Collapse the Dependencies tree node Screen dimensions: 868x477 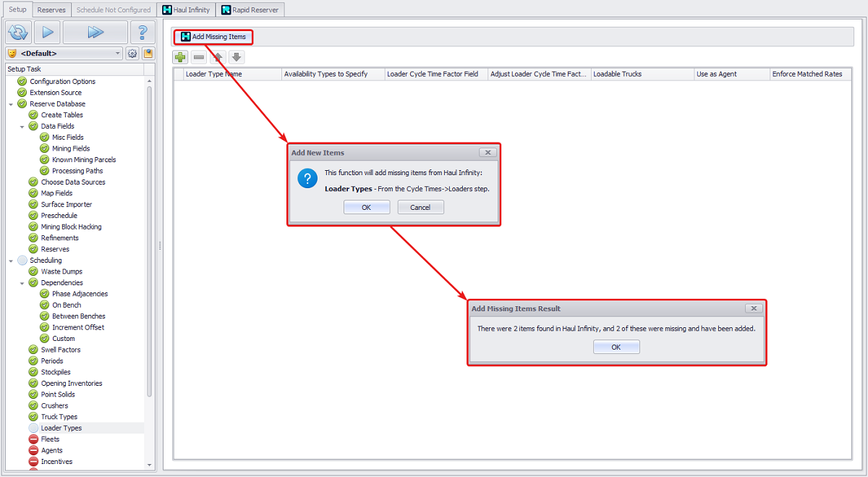pyautogui.click(x=22, y=283)
